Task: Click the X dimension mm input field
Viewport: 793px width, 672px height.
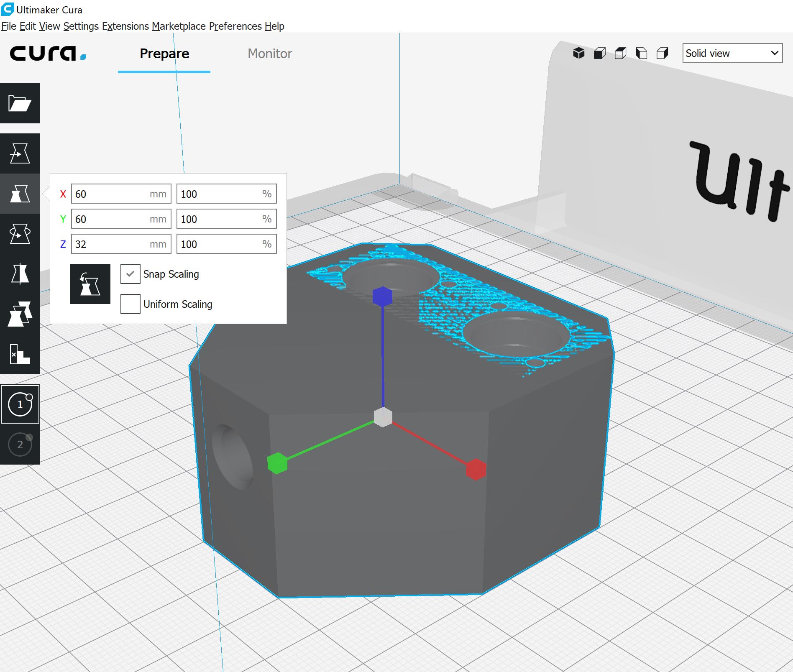Action: 111,194
